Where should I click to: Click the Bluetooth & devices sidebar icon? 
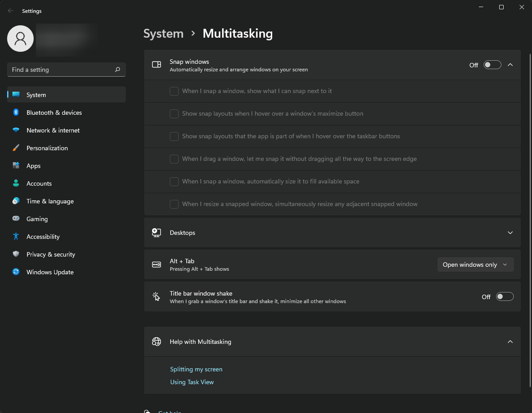tap(16, 113)
